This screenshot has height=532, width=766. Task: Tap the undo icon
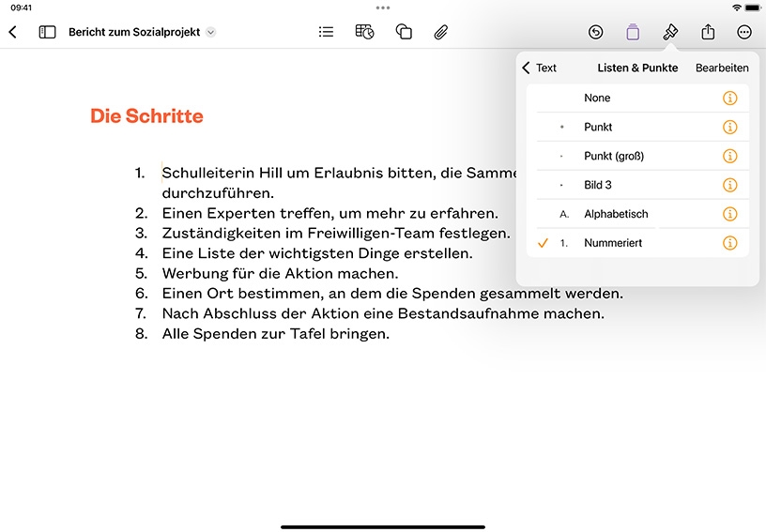[595, 32]
